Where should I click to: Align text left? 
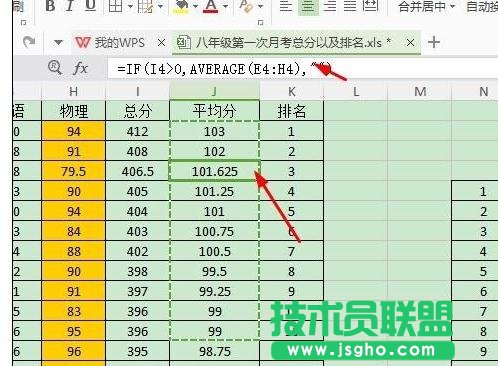286,6
